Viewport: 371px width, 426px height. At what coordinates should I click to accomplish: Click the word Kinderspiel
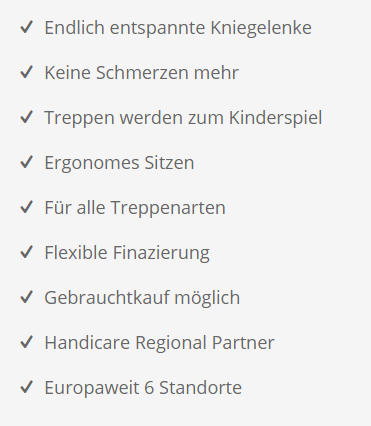276,118
